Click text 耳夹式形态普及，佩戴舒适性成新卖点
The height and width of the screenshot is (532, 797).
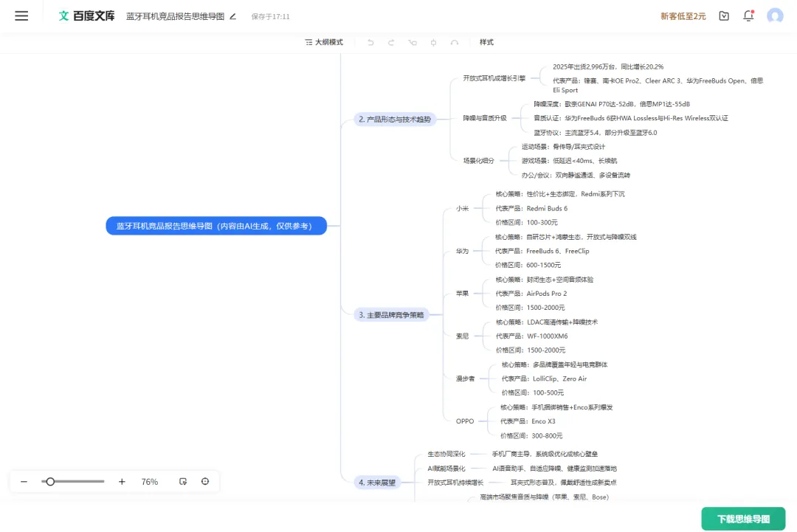(563, 483)
